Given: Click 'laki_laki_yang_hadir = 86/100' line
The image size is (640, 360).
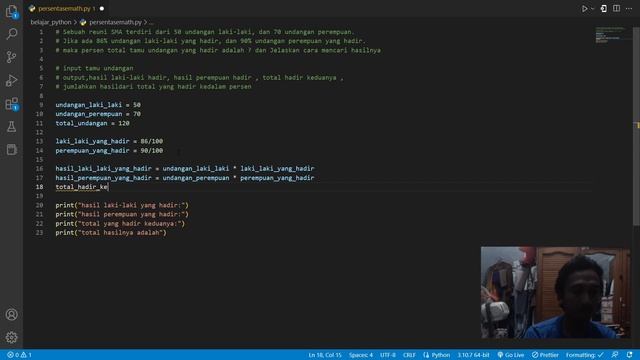Looking at the screenshot, I should click(x=109, y=141).
